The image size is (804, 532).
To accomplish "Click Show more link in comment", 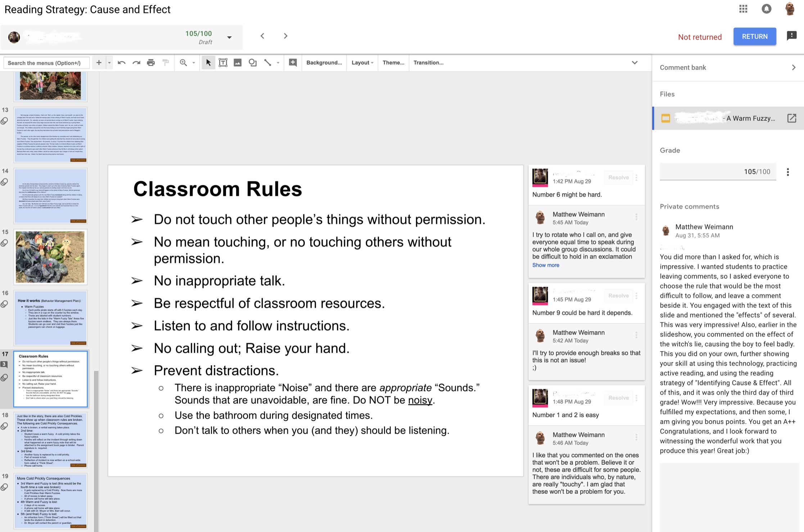I will (546, 265).
